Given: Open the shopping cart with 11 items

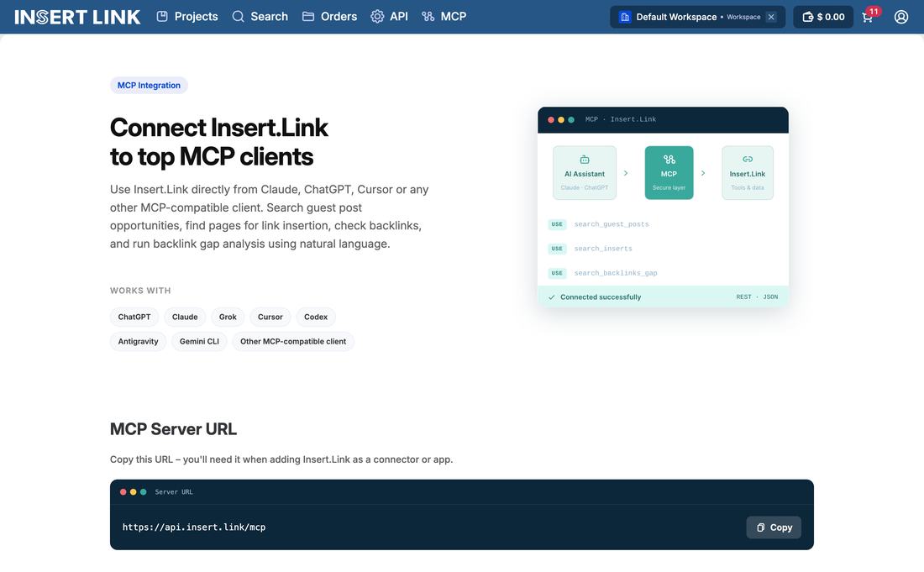Looking at the screenshot, I should (869, 16).
